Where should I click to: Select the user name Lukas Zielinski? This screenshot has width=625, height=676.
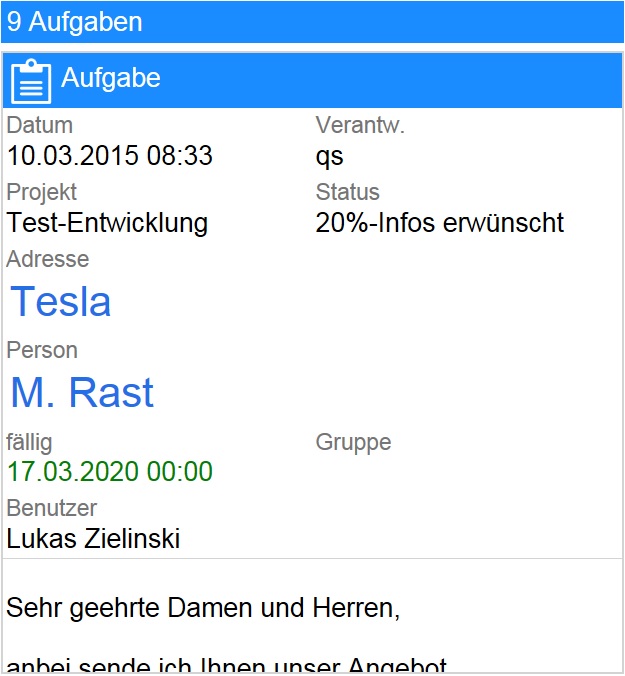[93, 539]
